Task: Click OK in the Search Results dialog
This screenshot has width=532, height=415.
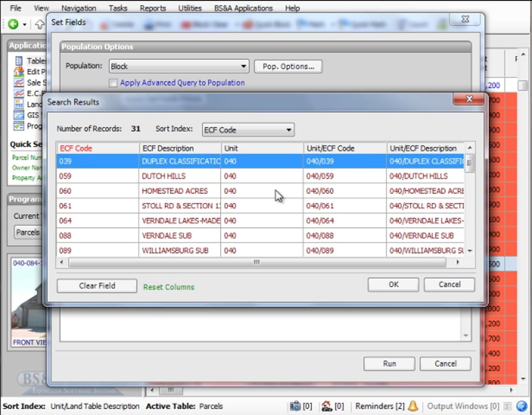Action: (x=393, y=285)
